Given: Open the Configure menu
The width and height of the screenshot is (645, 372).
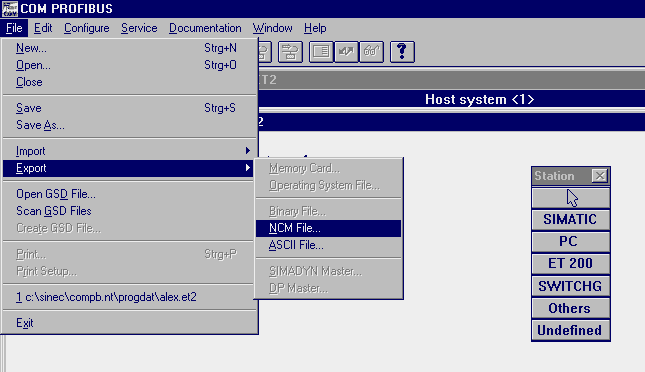Looking at the screenshot, I should [87, 28].
